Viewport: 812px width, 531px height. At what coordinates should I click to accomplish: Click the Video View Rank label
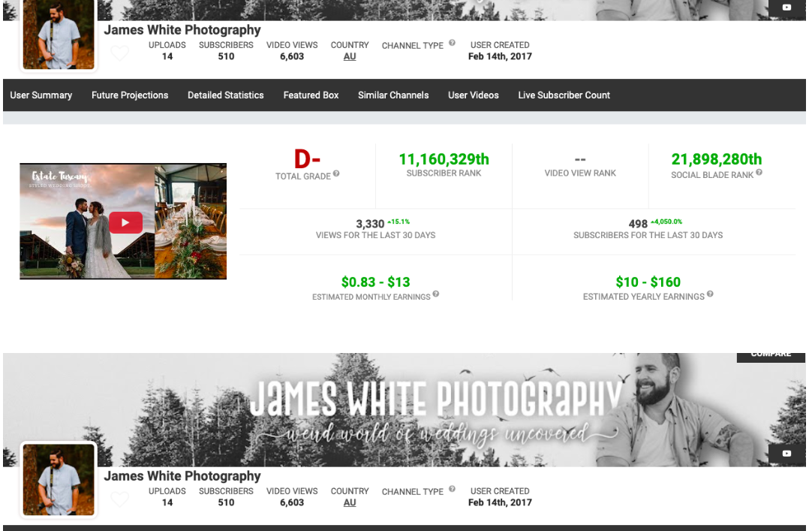pos(580,173)
